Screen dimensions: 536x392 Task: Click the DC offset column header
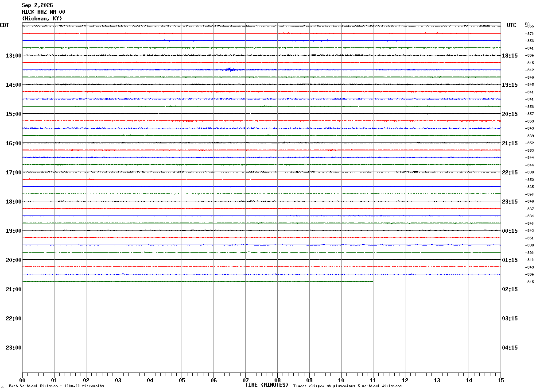point(527,23)
